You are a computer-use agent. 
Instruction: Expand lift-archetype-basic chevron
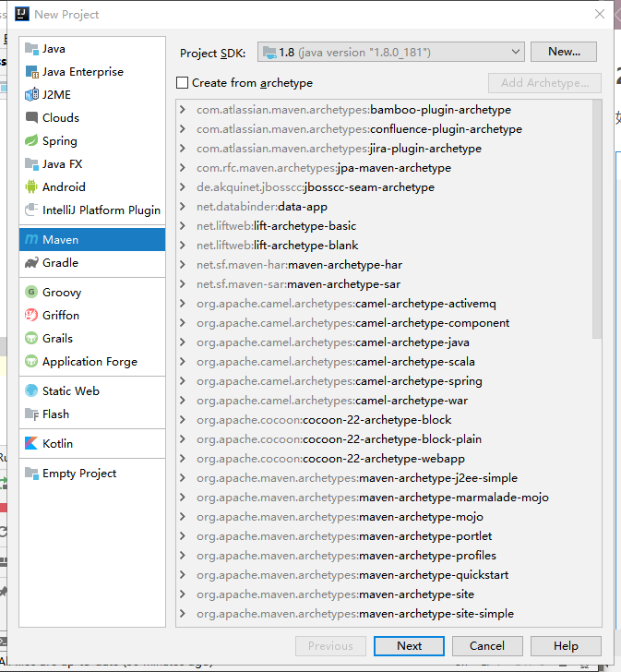[183, 226]
